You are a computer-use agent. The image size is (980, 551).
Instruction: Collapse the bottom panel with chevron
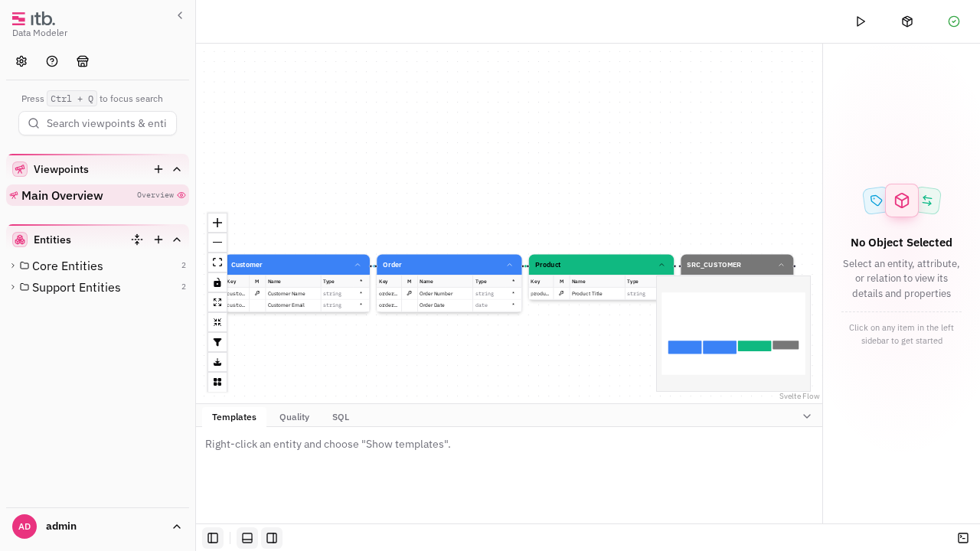coord(807,416)
